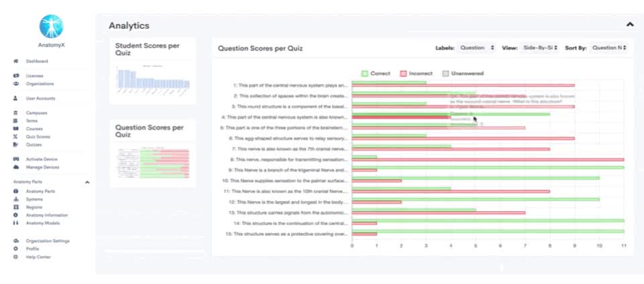
Task: Toggle the Correct series in legend
Action: pyautogui.click(x=376, y=74)
